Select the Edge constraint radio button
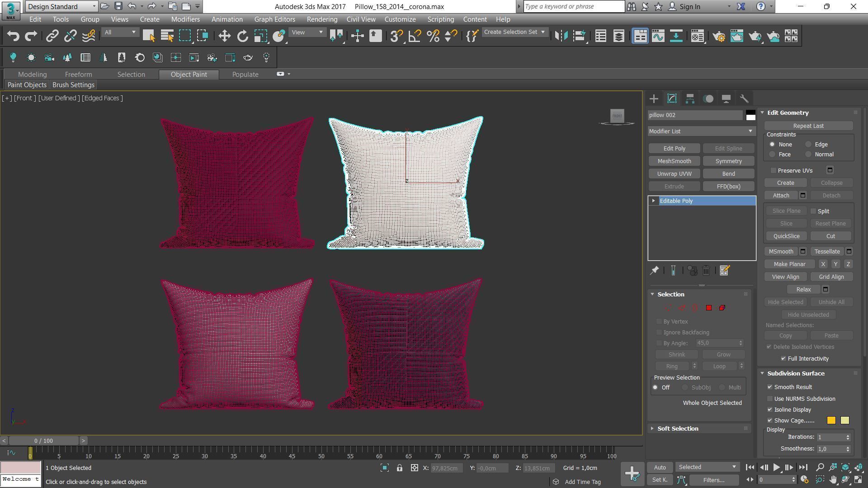The image size is (868, 488). pos(808,144)
